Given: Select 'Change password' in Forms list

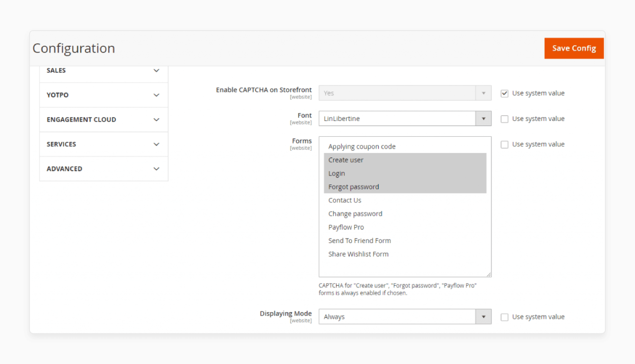Looking at the screenshot, I should click(405, 214).
